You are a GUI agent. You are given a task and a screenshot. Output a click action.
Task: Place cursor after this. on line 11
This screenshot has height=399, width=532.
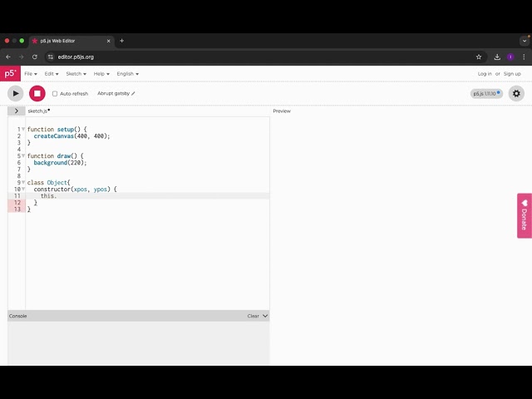57,196
